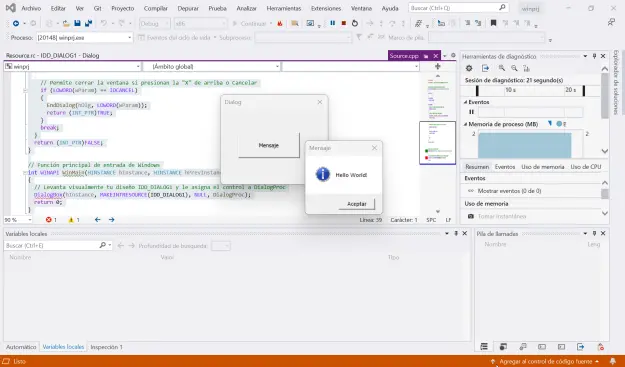Switch to the Source.cpp tab
The image size is (625, 367).
pos(404,56)
